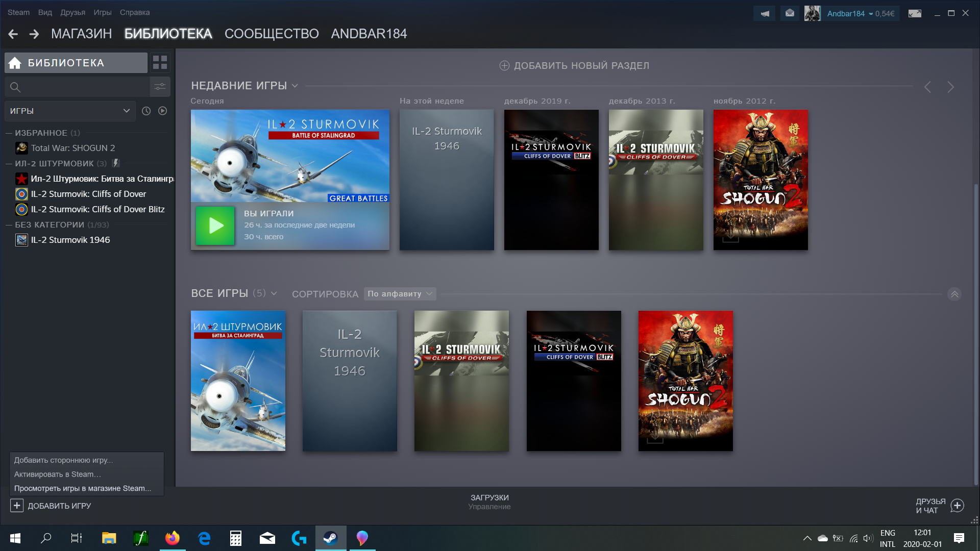Image resolution: width=980 pixels, height=551 pixels.
Task: Open Friends and Chat plus icon
Action: point(957,506)
